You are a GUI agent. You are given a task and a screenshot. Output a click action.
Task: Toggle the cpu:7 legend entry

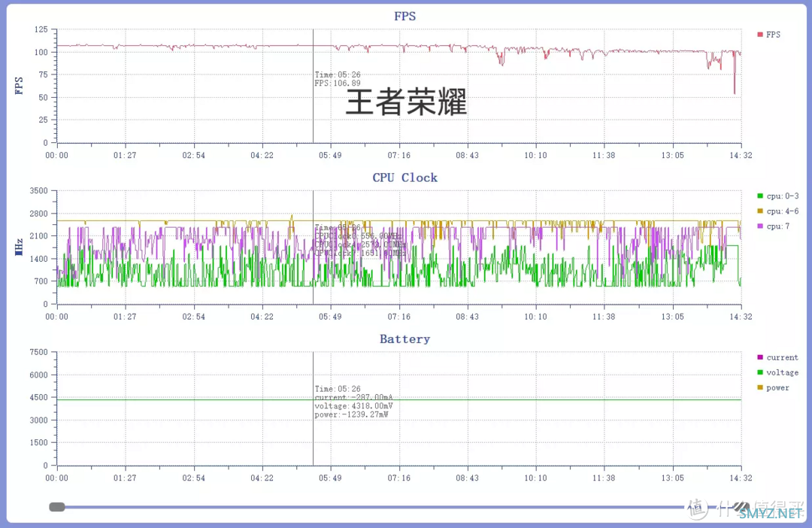click(x=773, y=226)
